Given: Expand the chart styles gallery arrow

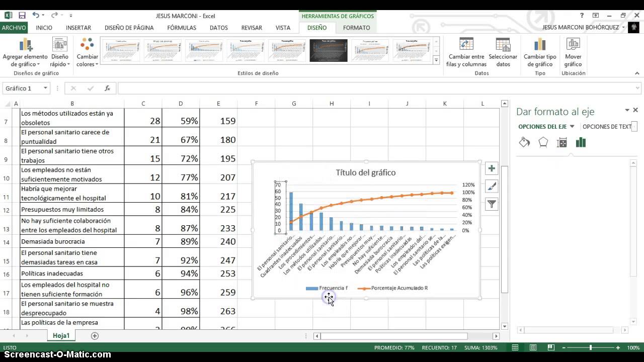Looking at the screenshot, I should [436, 60].
